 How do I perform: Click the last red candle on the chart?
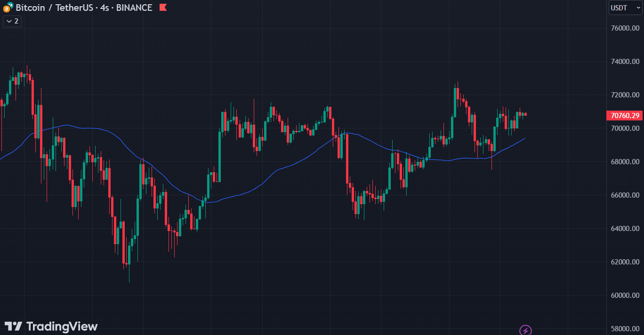525,114
